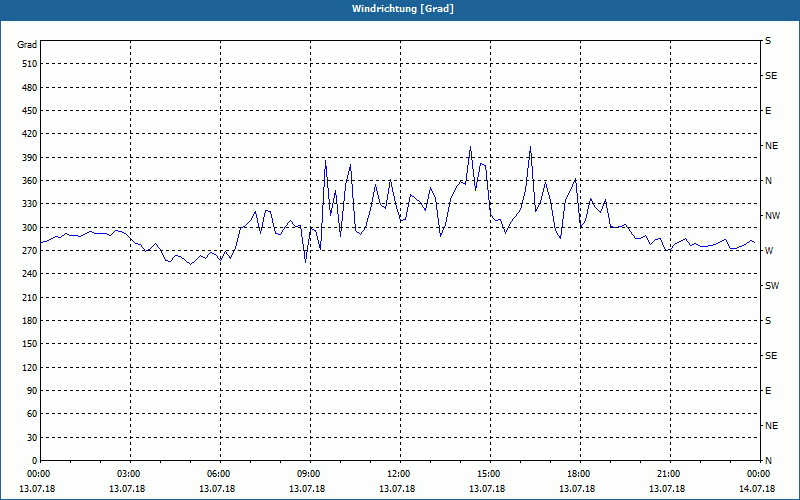Screen dimensions: 800x500
Task: Click the 'Grad' axis unit label
Action: click(x=27, y=45)
